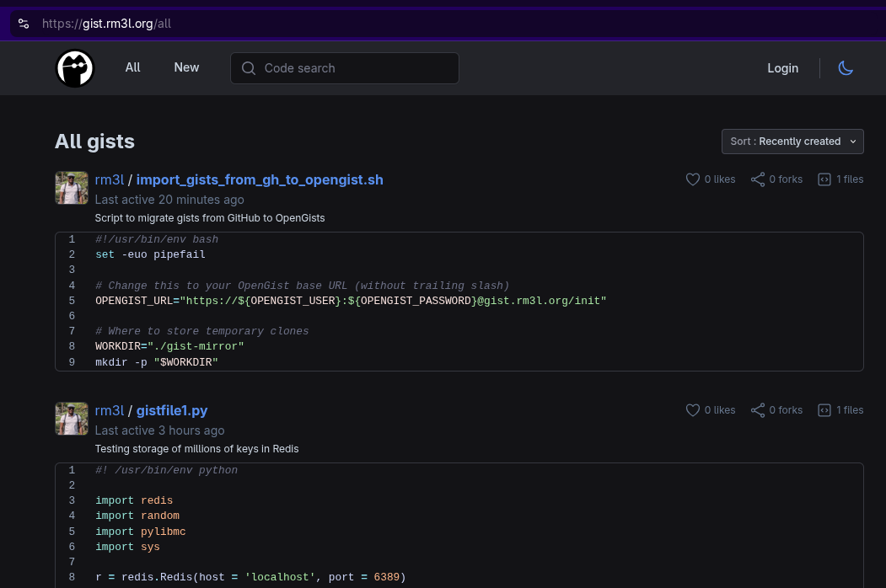
Task: Click the Login link
Action: pyautogui.click(x=782, y=68)
